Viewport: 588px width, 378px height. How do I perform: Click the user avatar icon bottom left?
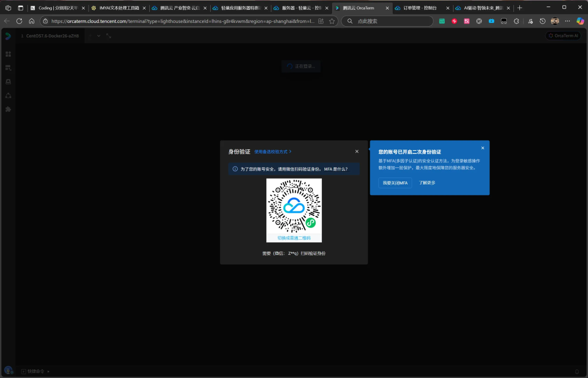[8, 370]
